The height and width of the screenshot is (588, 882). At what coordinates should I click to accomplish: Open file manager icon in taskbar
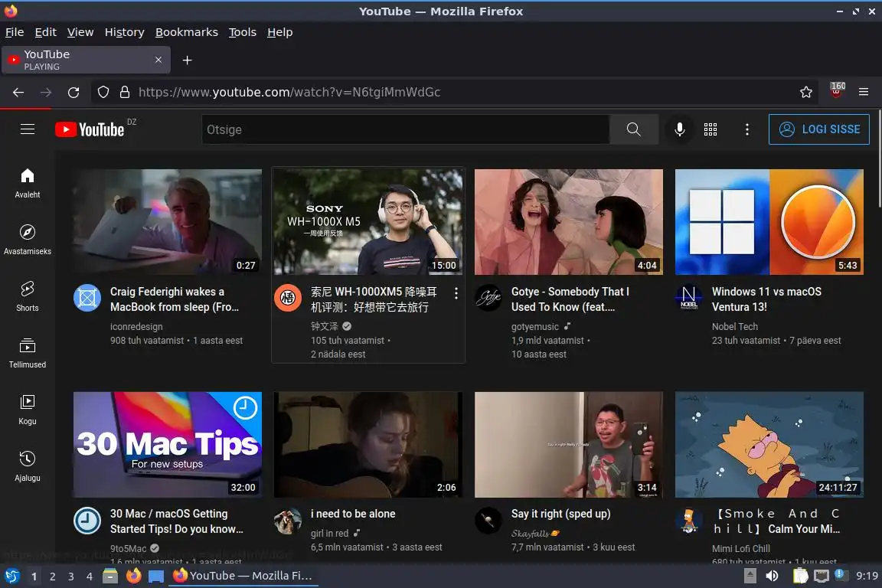(x=110, y=576)
